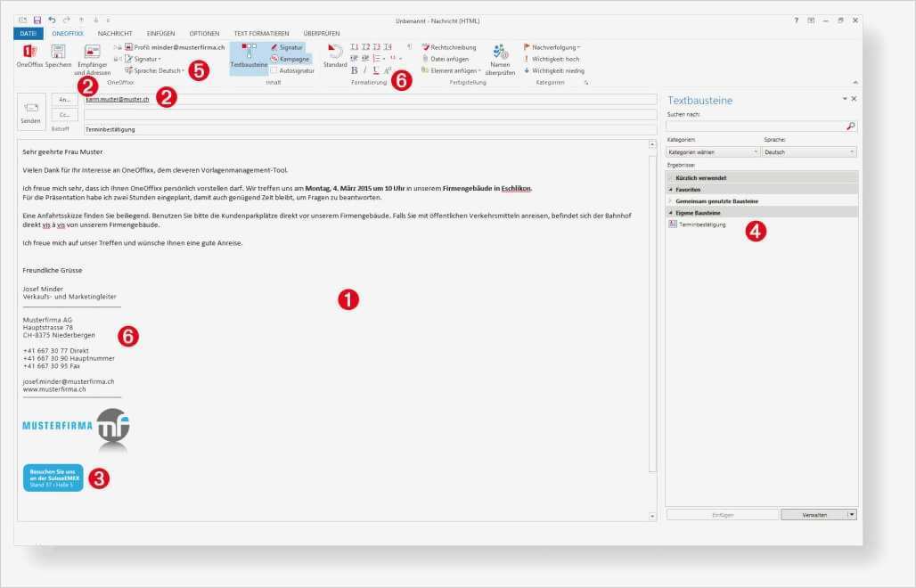Toggle Kampagne in the Inhalt group
The image size is (916, 588).
(x=290, y=59)
